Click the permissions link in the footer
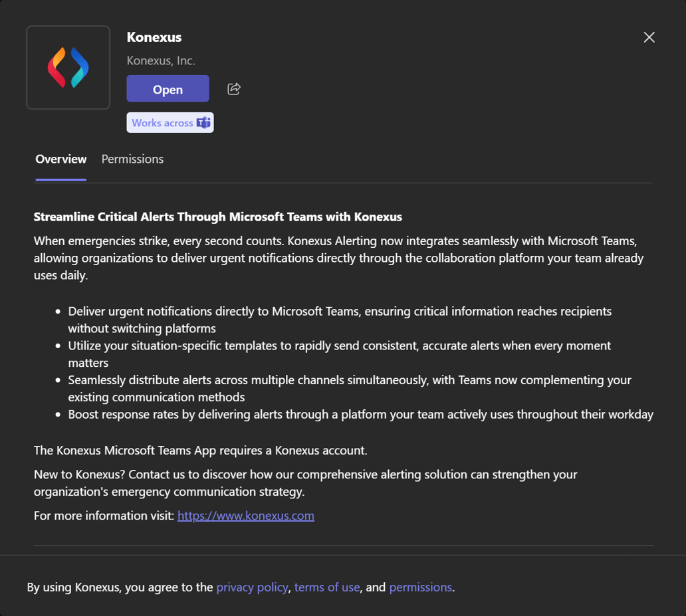Viewport: 686px width, 616px height. 420,587
